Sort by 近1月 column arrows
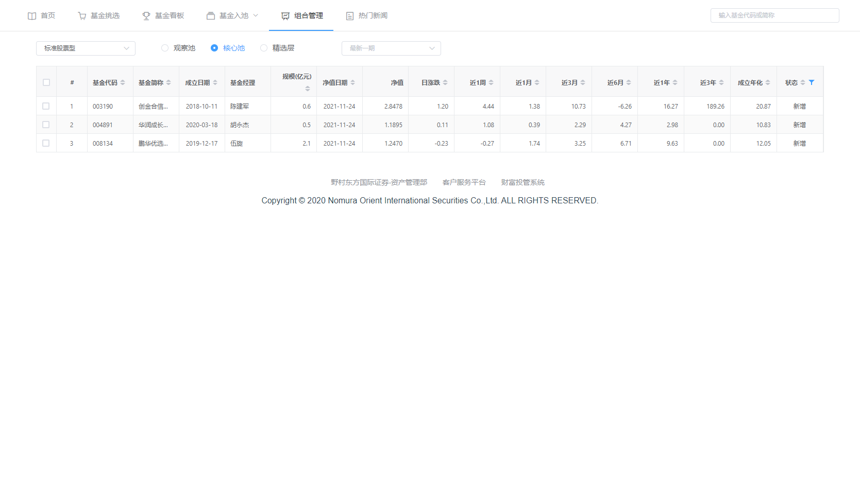860x504 pixels. pyautogui.click(x=537, y=82)
